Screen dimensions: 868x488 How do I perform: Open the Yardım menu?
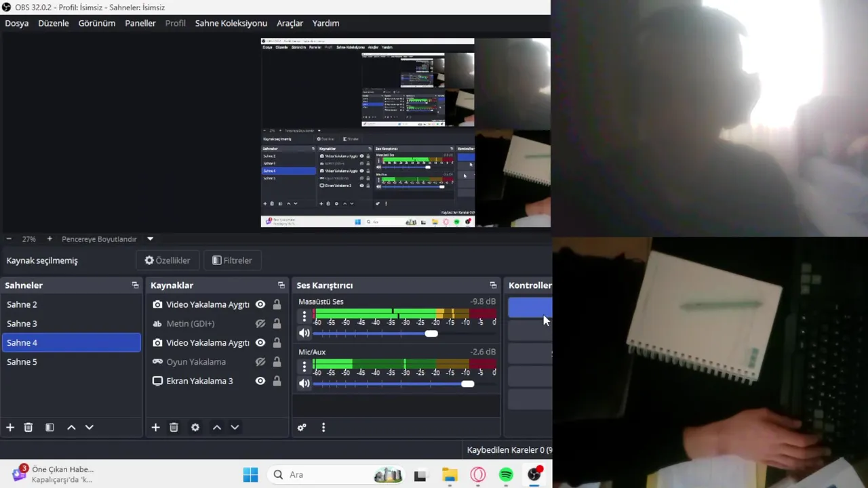[325, 23]
